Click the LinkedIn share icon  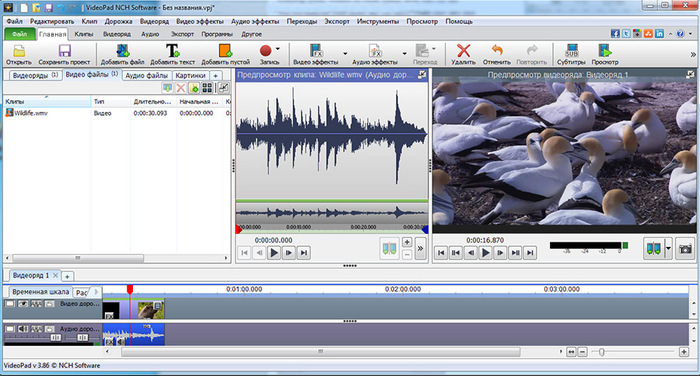[x=659, y=34]
